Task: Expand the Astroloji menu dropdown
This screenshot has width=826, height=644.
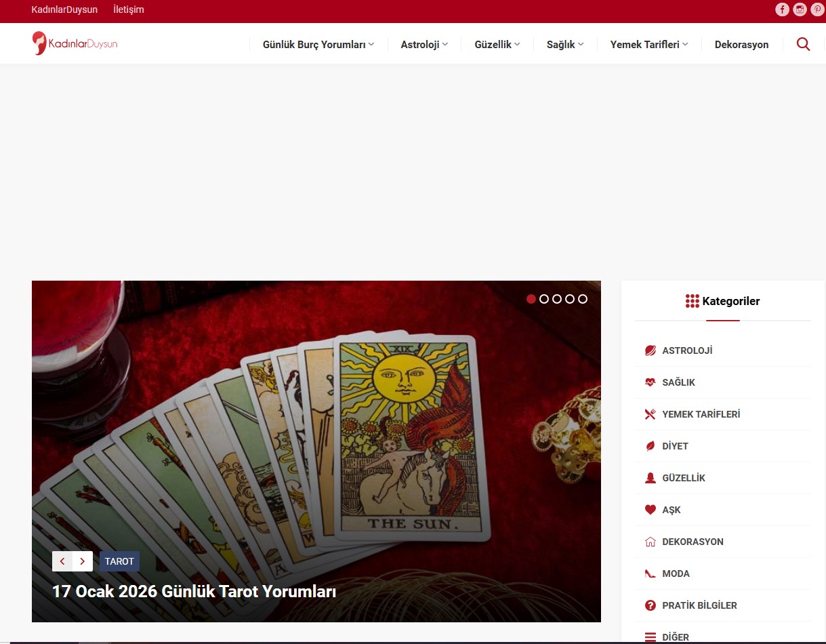Action: 424,45
